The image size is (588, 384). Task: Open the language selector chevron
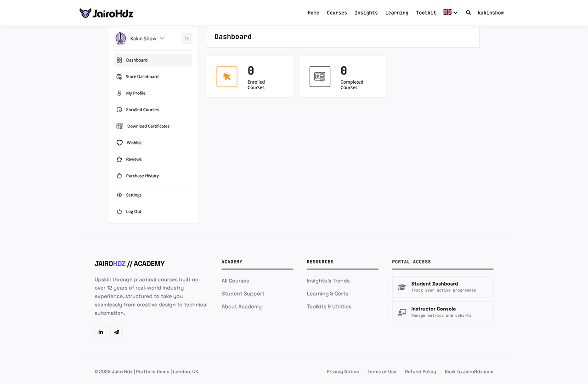(455, 13)
